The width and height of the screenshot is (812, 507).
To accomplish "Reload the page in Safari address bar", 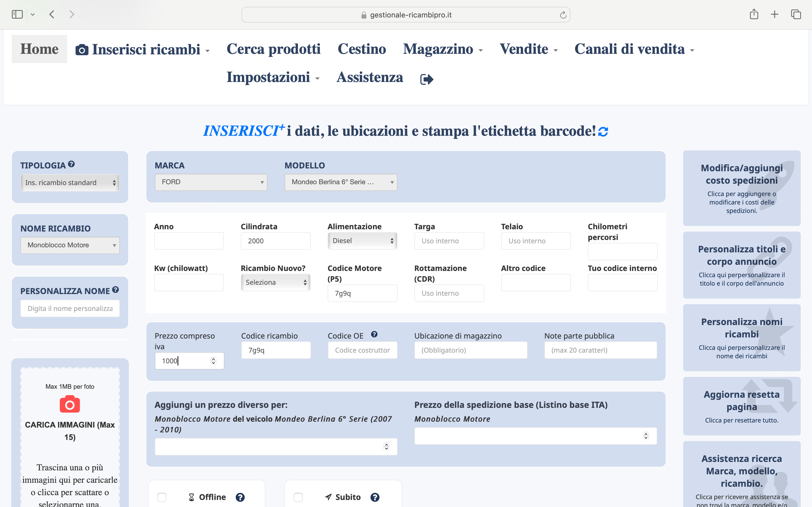I will coord(563,15).
